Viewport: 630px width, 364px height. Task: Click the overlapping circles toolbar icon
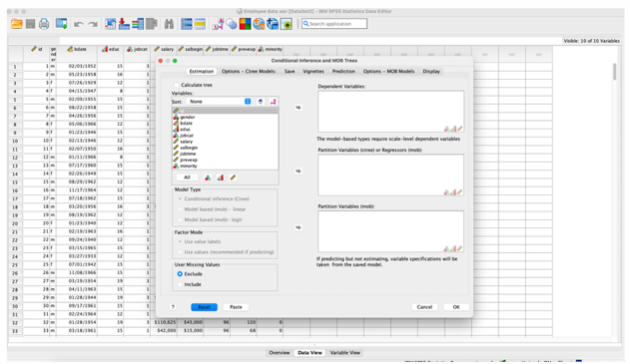pos(232,24)
